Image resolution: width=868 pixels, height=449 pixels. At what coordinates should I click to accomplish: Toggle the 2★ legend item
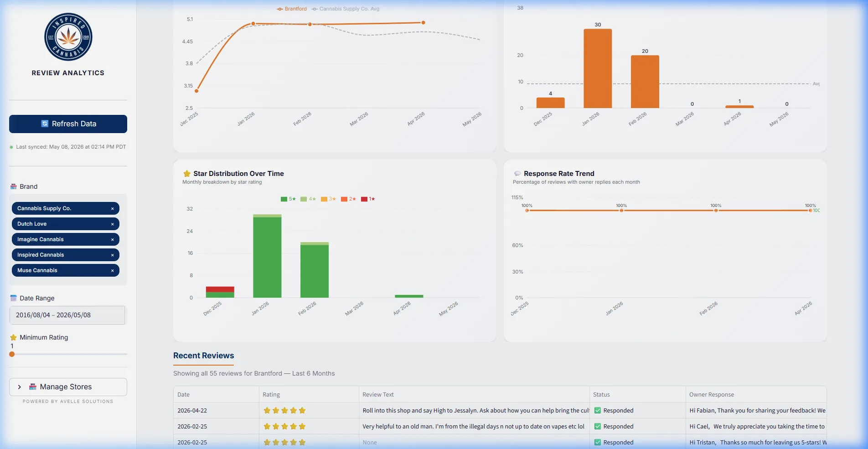pos(349,199)
